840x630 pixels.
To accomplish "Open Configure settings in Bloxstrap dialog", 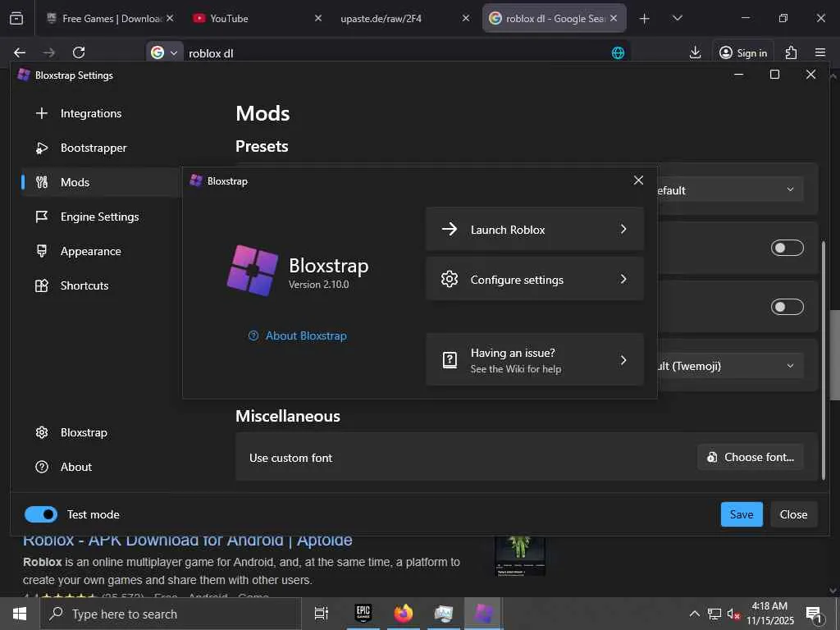I will (535, 279).
